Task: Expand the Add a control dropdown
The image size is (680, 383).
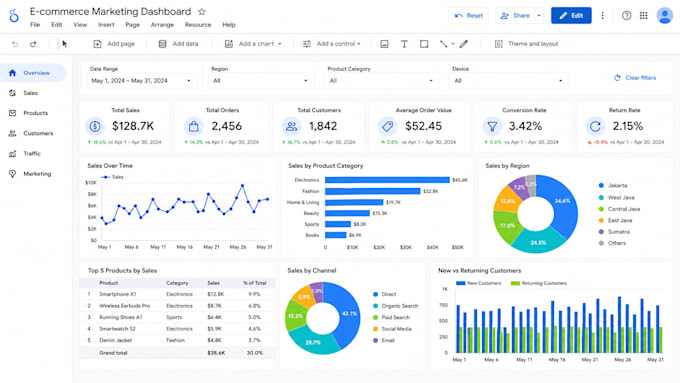Action: pyautogui.click(x=359, y=44)
